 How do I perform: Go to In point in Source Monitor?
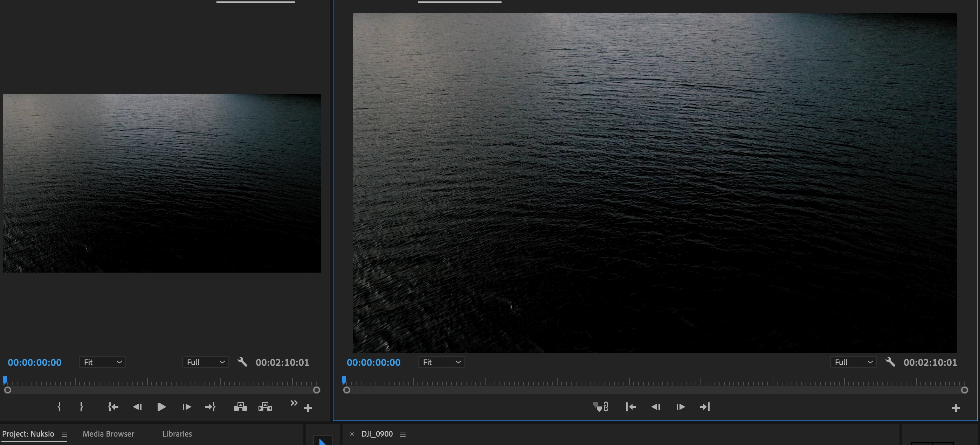click(x=113, y=407)
